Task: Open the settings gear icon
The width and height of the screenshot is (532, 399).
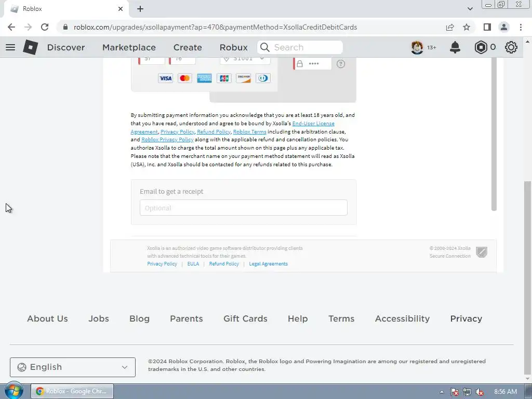Action: pyautogui.click(x=511, y=47)
